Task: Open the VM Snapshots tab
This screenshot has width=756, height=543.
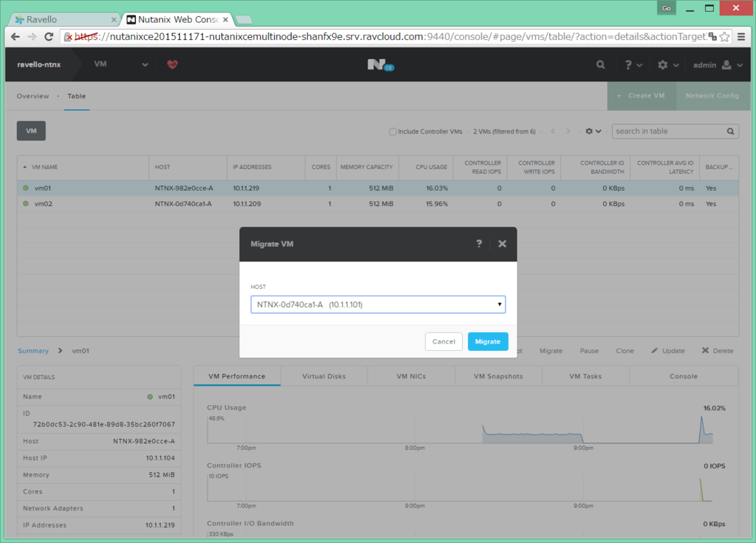Action: (498, 376)
